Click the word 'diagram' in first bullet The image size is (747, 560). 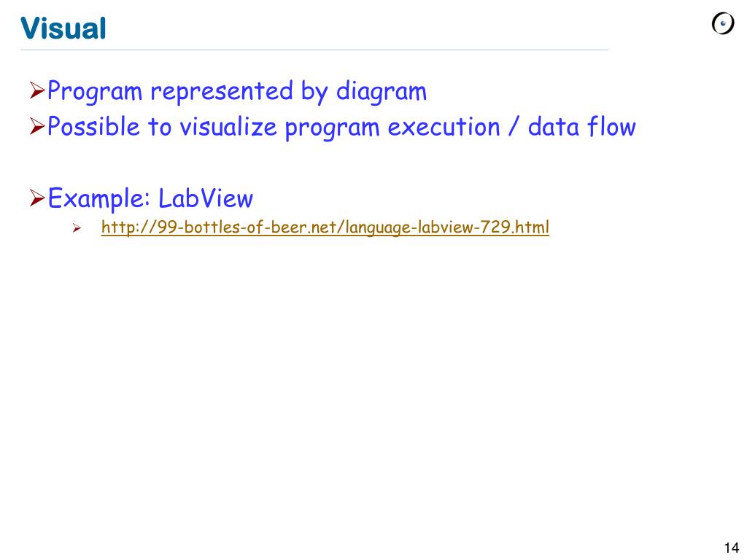pos(381,92)
